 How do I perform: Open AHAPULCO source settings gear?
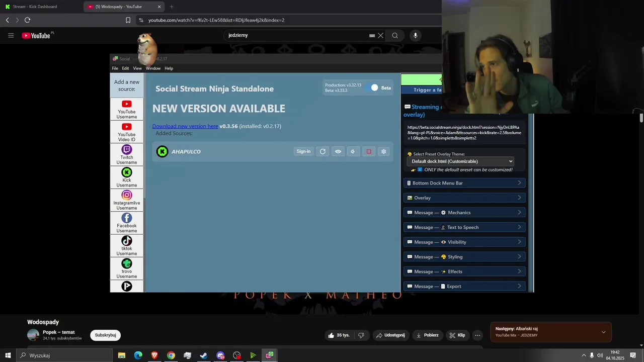(x=384, y=151)
